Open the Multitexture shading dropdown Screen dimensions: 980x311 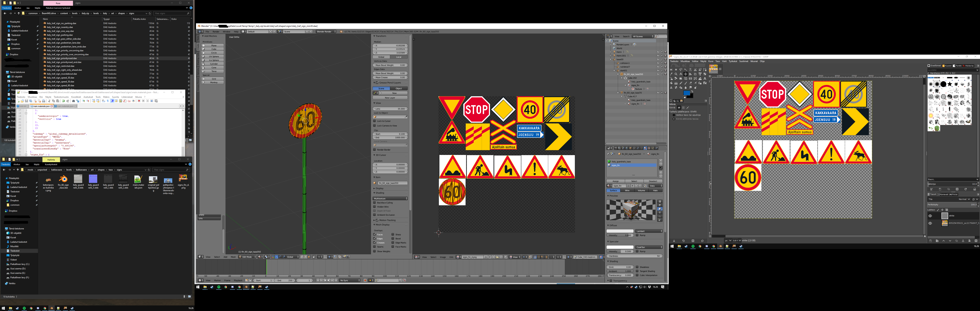point(390,199)
